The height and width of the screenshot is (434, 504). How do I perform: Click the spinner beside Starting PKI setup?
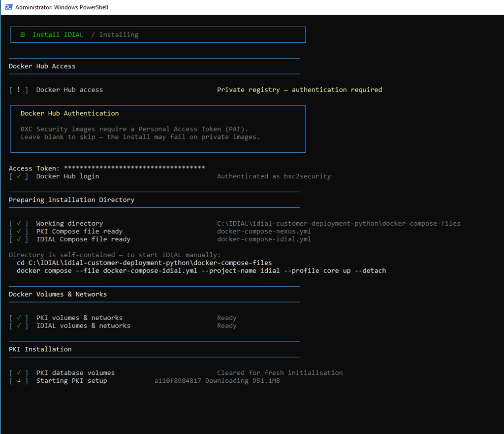pyautogui.click(x=19, y=381)
